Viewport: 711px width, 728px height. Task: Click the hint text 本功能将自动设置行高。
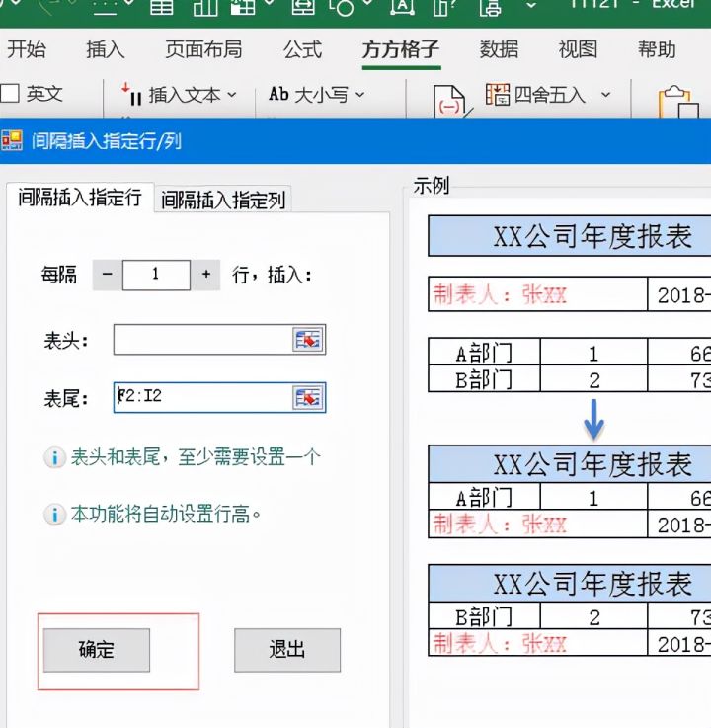pos(166,514)
